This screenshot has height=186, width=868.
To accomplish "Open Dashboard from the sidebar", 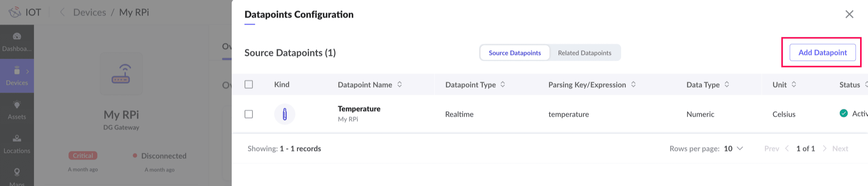I will pos(17,42).
